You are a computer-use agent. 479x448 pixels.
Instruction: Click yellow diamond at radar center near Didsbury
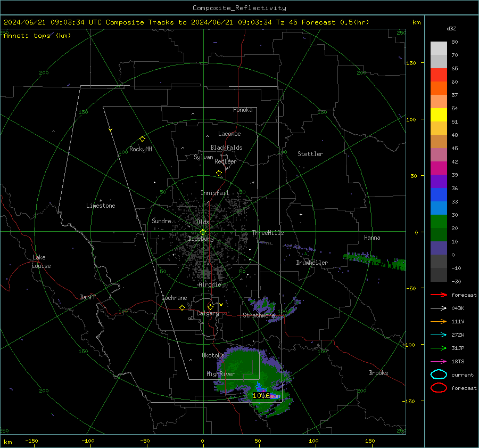coord(203,232)
